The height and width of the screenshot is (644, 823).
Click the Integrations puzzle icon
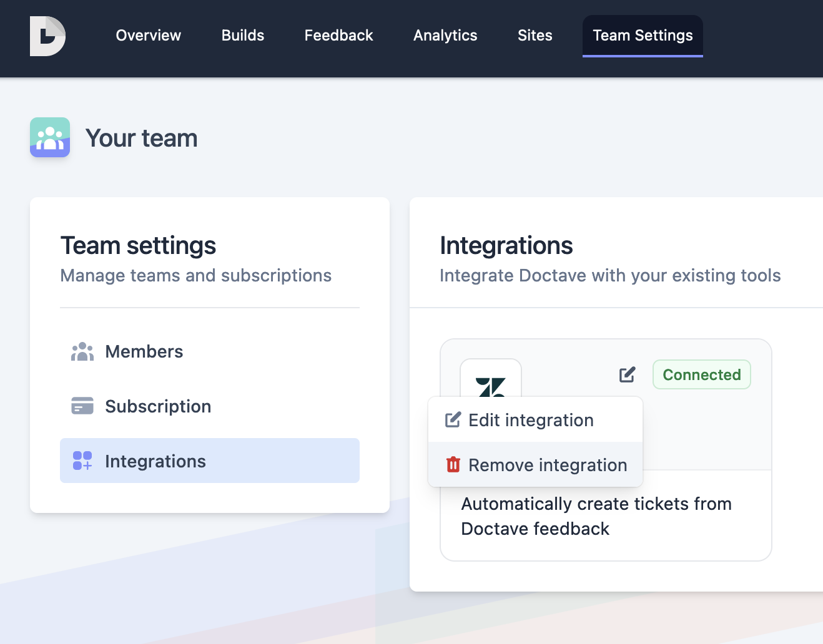[x=82, y=461]
